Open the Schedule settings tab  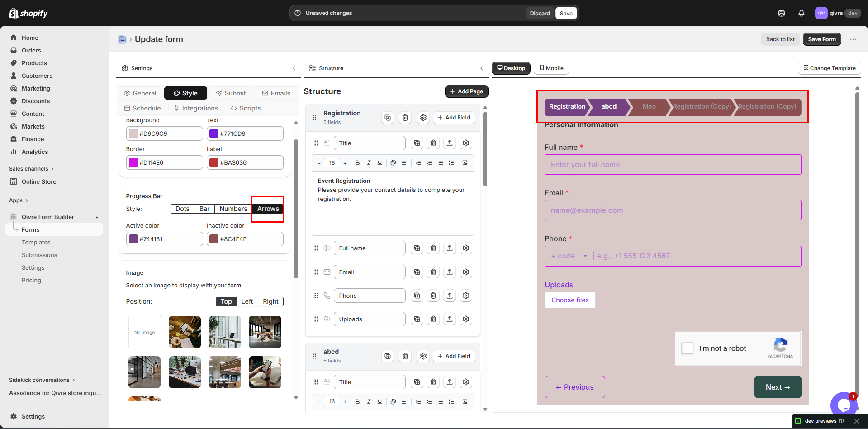(x=142, y=108)
